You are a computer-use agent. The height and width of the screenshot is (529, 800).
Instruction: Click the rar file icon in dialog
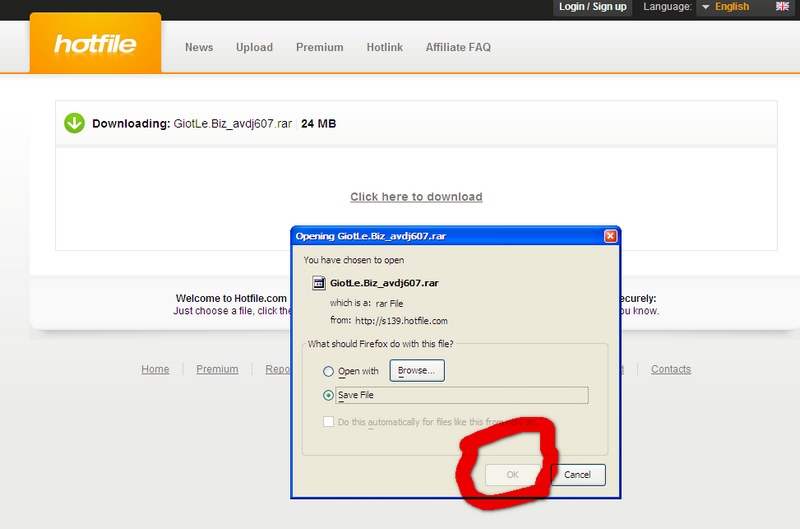click(319, 283)
